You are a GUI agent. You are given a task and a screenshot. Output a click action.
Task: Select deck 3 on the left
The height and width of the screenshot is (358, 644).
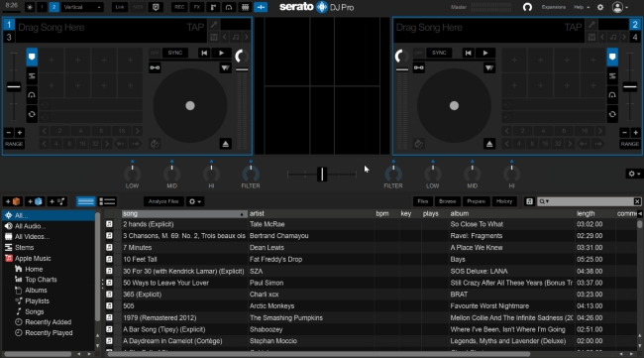click(x=9, y=37)
